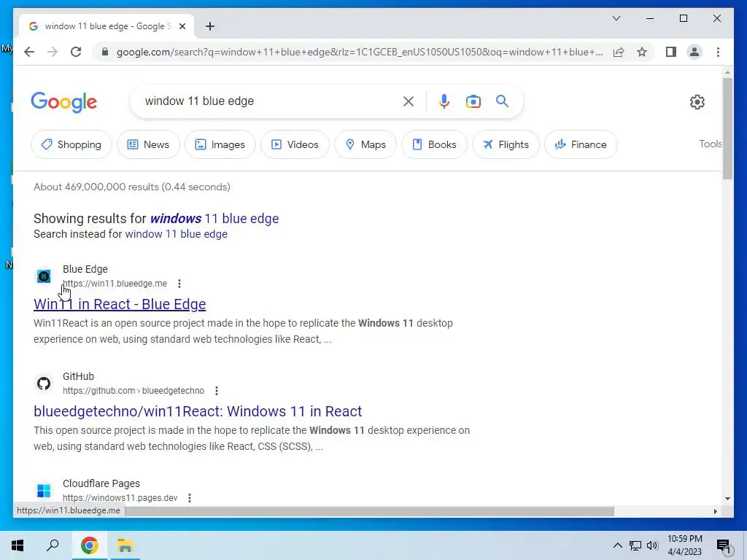This screenshot has width=747, height=560.
Task: Filter results by Shopping
Action: click(71, 144)
